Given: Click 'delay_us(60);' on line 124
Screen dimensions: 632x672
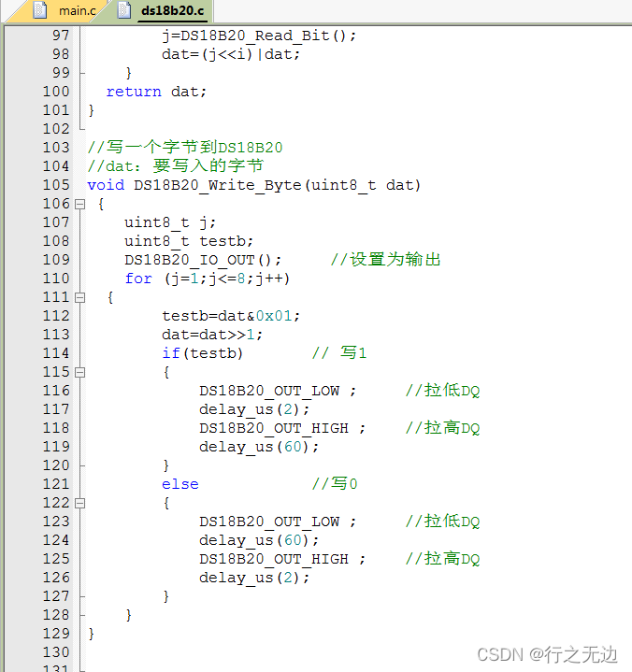Looking at the screenshot, I should coord(259,540).
